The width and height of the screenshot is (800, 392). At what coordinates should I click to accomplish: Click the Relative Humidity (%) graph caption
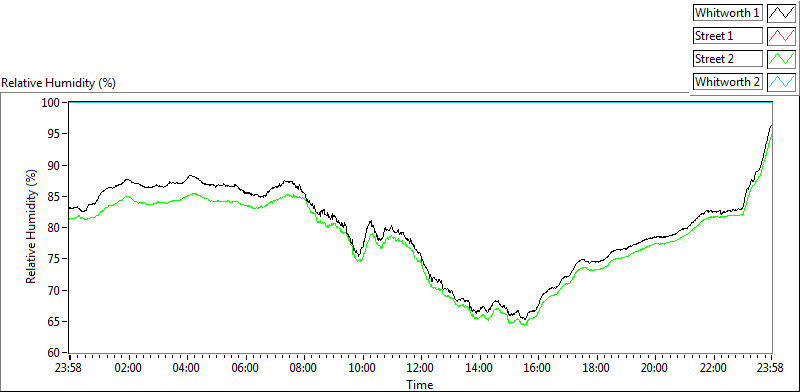59,83
